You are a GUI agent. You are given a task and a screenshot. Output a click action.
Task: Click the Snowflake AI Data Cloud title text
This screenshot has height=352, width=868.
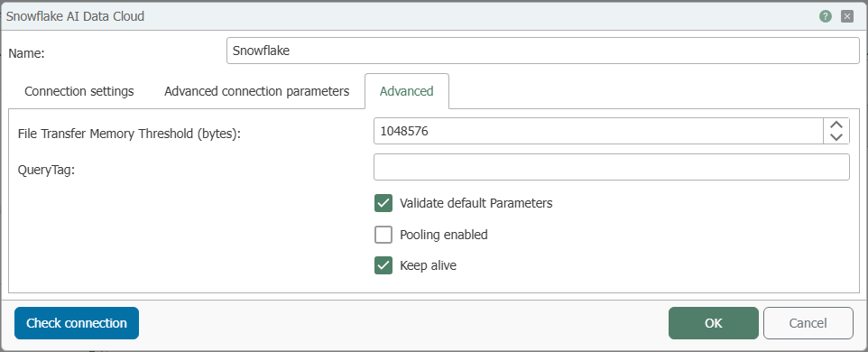tap(75, 16)
